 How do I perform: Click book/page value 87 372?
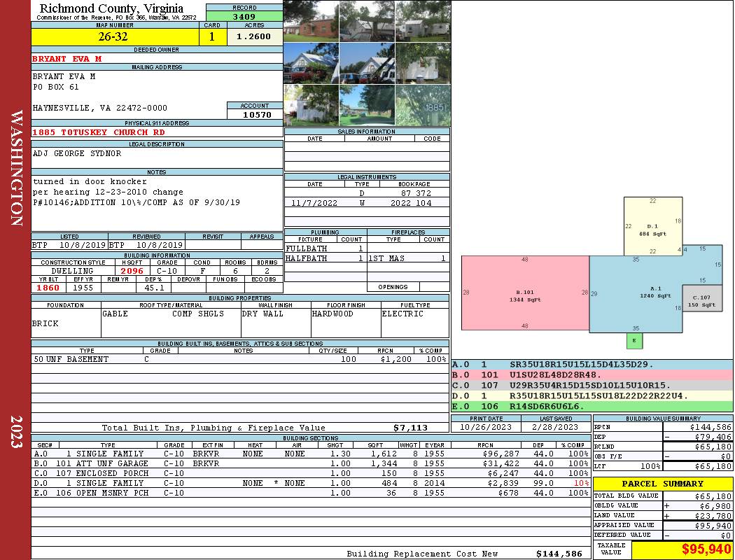pyautogui.click(x=415, y=193)
